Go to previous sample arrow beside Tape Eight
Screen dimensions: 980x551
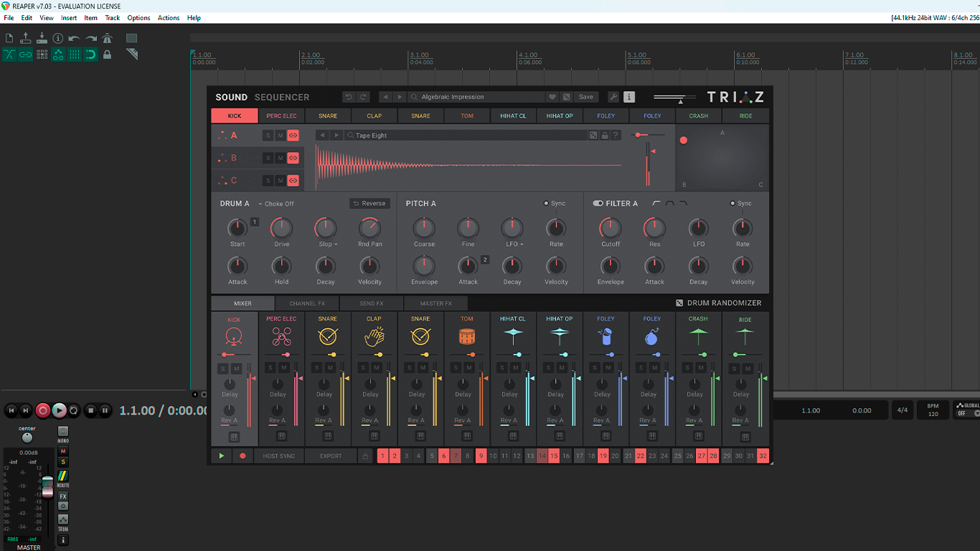[x=322, y=136]
